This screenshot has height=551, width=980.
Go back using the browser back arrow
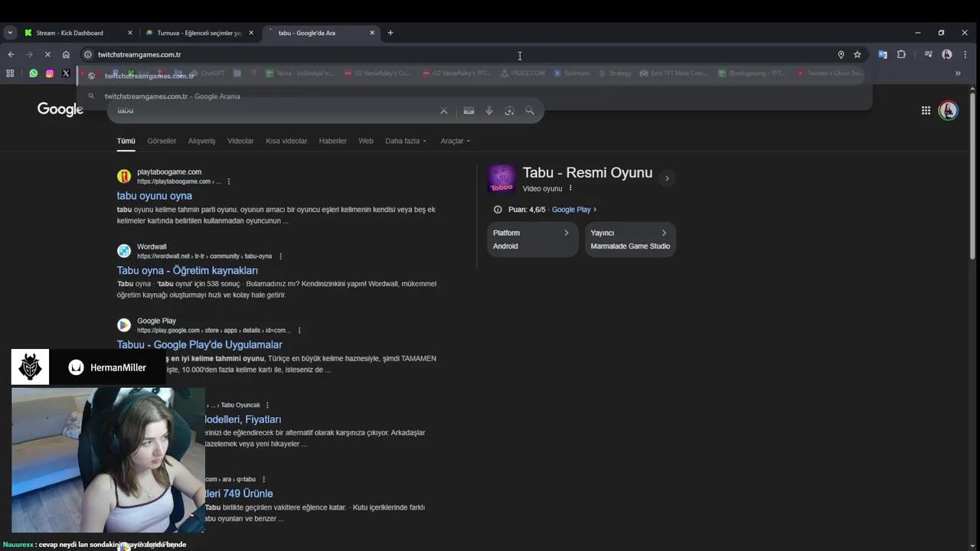point(11,54)
